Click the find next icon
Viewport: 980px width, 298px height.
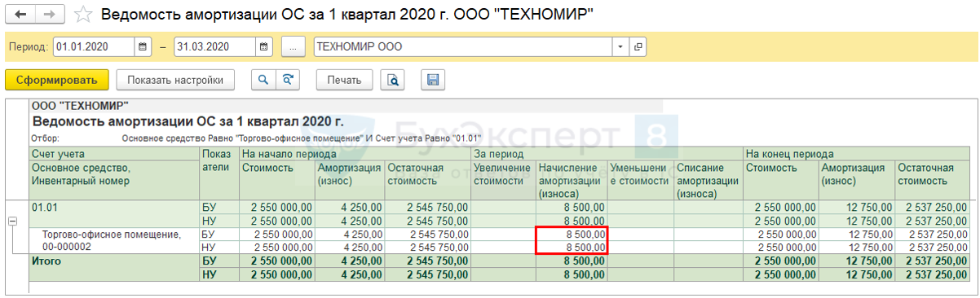pos(287,80)
